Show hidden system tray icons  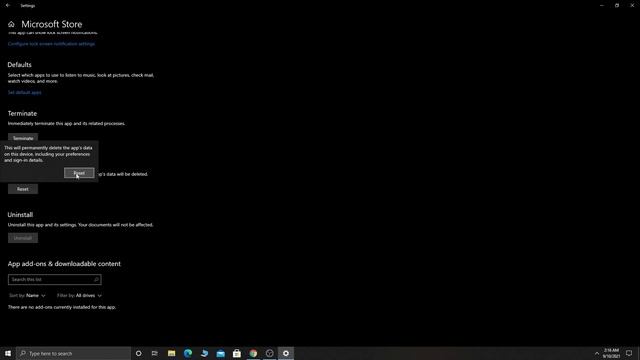(597, 353)
